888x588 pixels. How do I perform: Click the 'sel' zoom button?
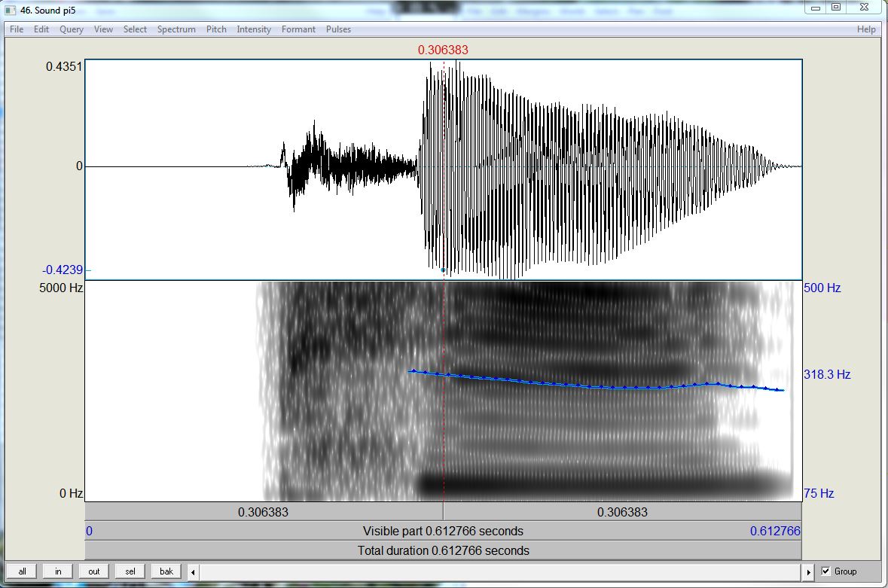[x=130, y=571]
